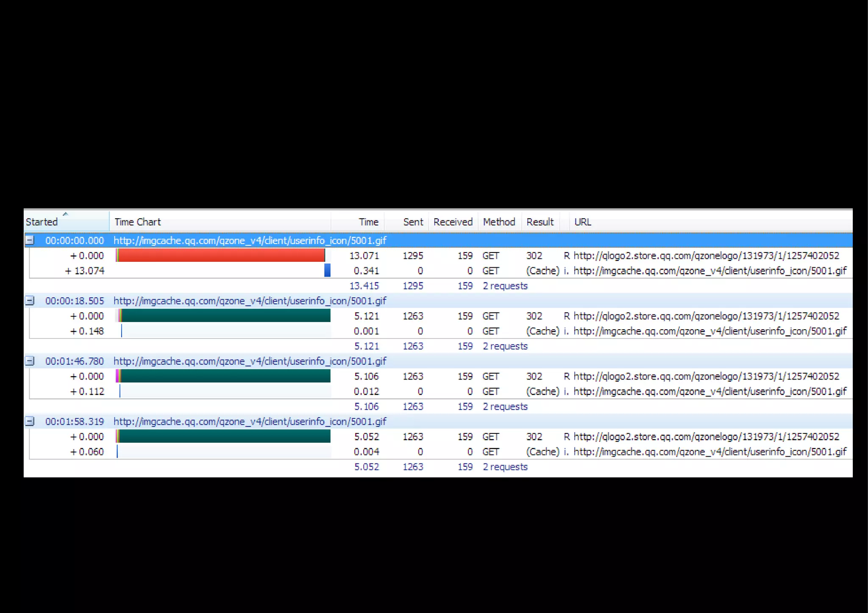Click the red 13.071 second time bar
The height and width of the screenshot is (613, 868).
(x=220, y=255)
